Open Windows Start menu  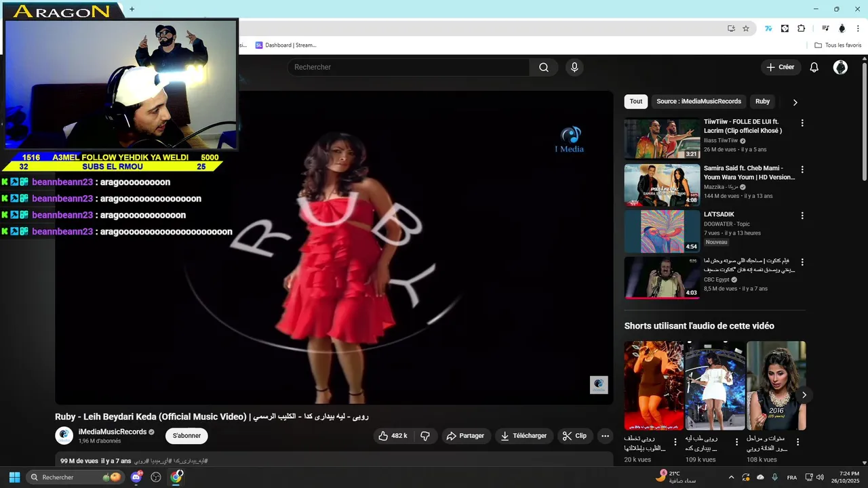pyautogui.click(x=14, y=477)
